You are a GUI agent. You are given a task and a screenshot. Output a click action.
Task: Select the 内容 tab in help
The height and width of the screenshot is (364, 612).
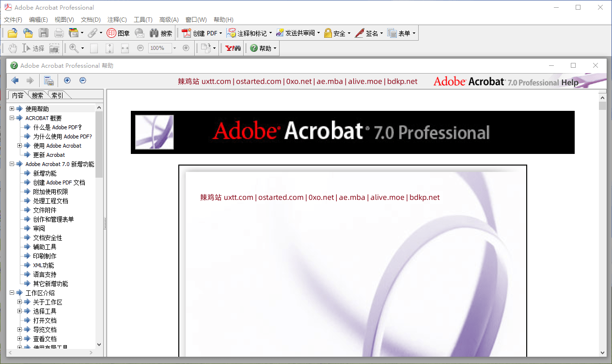point(18,95)
